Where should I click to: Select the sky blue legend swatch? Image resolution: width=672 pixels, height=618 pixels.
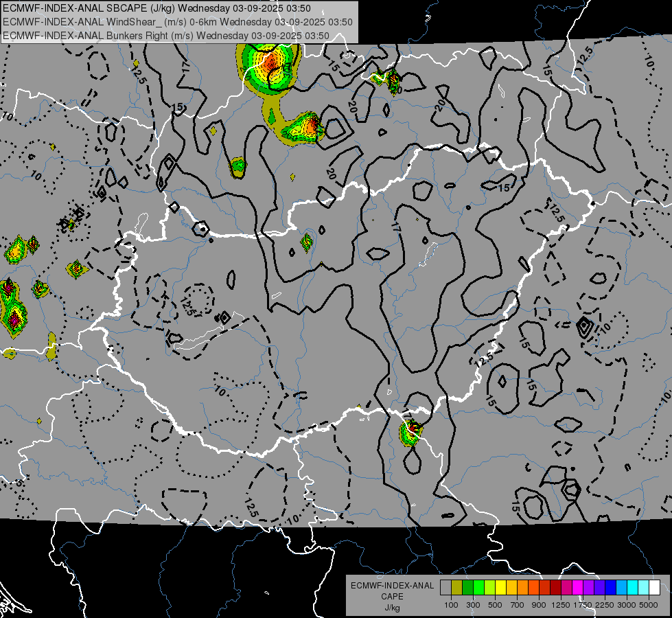point(621,587)
